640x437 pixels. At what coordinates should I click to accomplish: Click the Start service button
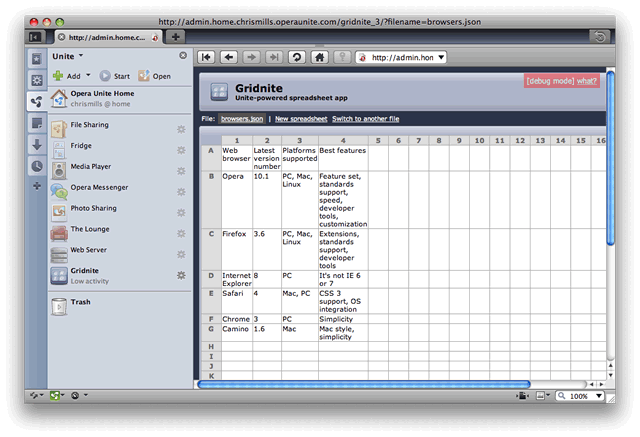(115, 76)
